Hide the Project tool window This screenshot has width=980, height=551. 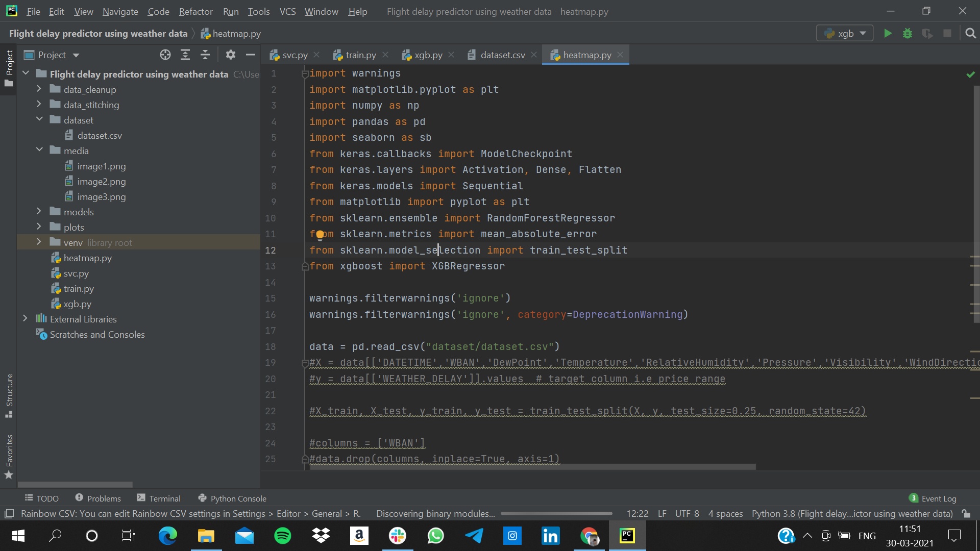click(x=250, y=55)
